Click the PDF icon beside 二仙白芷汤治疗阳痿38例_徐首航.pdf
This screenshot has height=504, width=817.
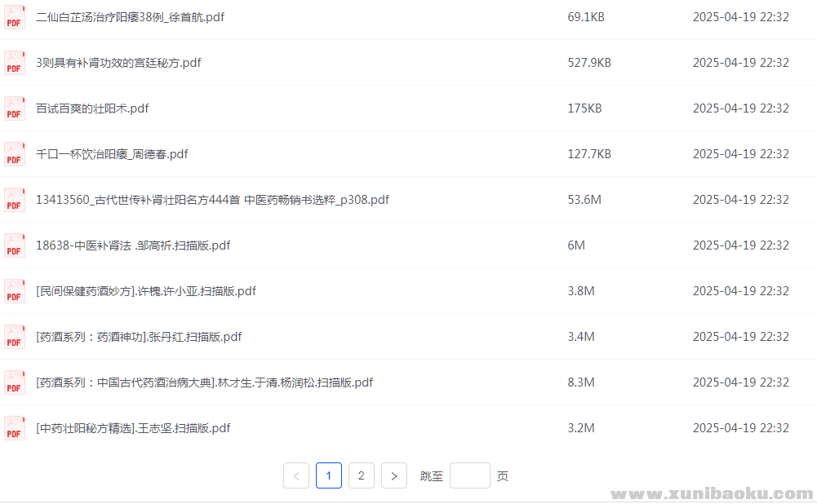coord(15,16)
